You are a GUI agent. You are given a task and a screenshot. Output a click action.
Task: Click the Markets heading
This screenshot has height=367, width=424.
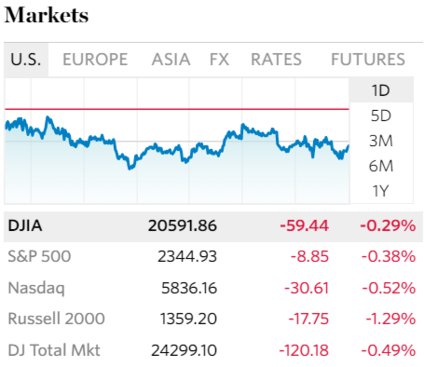point(46,15)
